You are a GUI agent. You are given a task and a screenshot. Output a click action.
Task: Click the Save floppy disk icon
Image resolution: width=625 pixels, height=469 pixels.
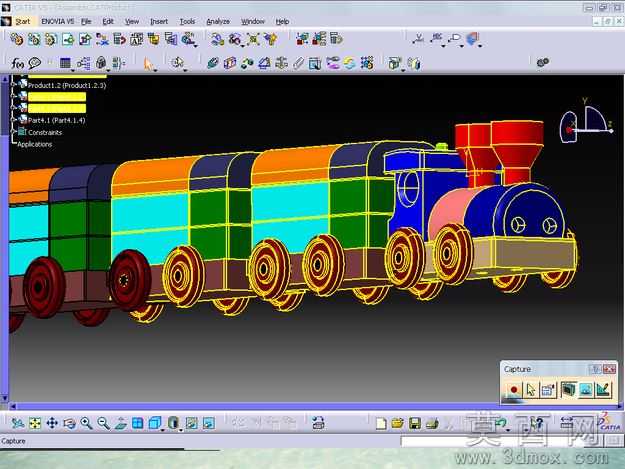point(415,423)
